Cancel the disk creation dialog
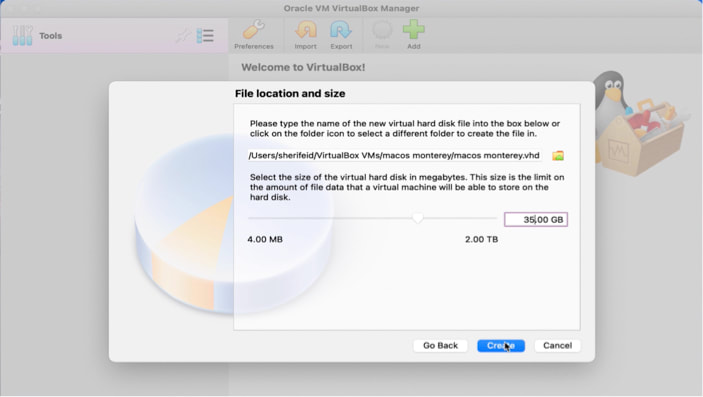The image size is (703, 397). coord(557,345)
